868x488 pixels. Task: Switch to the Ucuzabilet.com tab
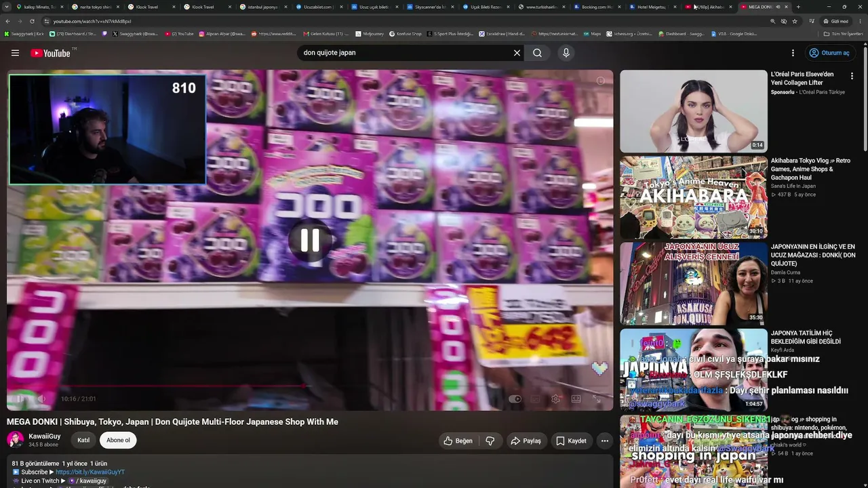pos(319,7)
